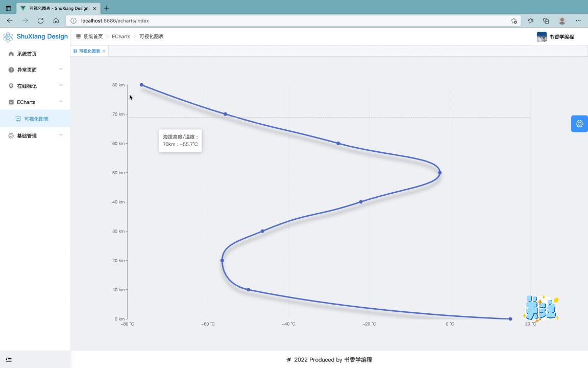Expand the 基础管理 submenu arrow
Viewport: 588px width, 368px height.
tap(61, 135)
